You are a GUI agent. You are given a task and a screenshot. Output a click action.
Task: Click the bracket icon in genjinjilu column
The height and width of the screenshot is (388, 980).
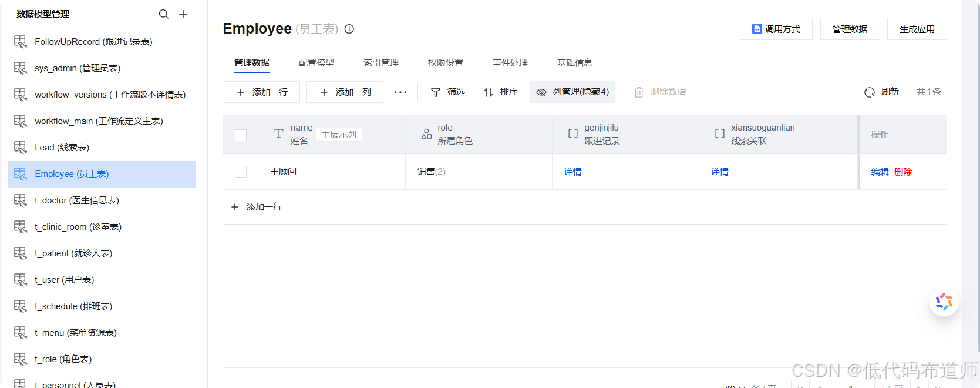(x=573, y=134)
